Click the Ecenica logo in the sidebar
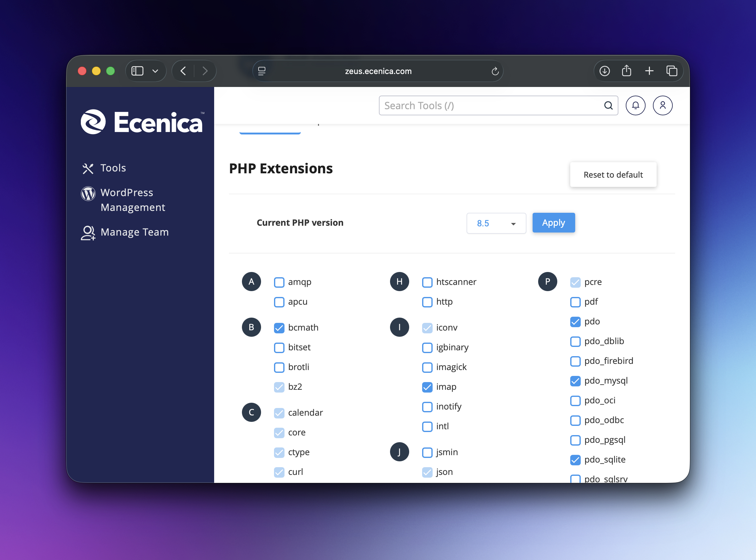Screen dimensions: 756x560 click(142, 122)
